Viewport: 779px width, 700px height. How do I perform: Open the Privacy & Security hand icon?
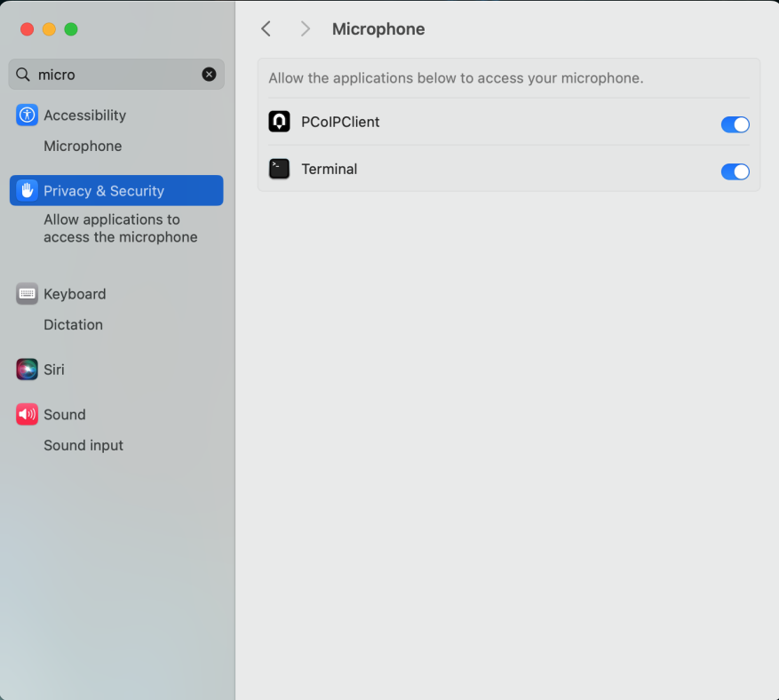(27, 190)
